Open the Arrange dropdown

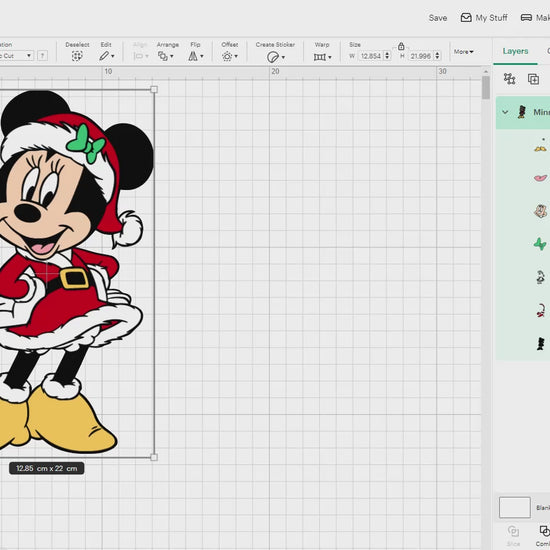(x=166, y=56)
